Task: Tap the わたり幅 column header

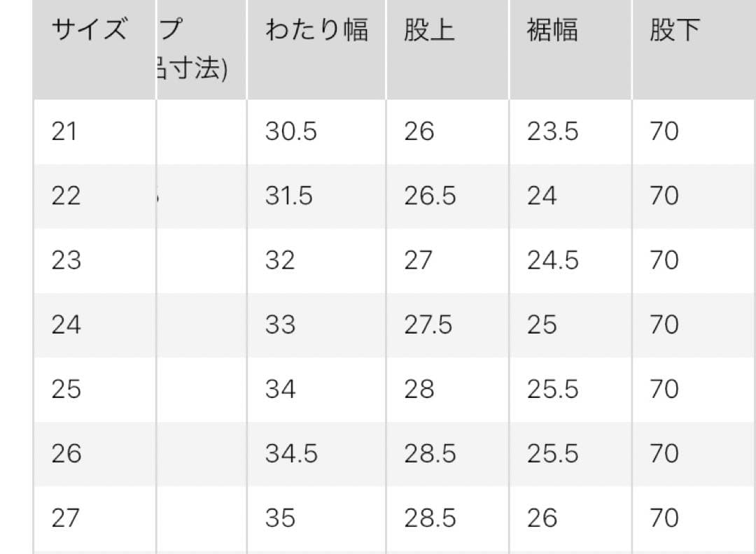Action: (x=317, y=30)
